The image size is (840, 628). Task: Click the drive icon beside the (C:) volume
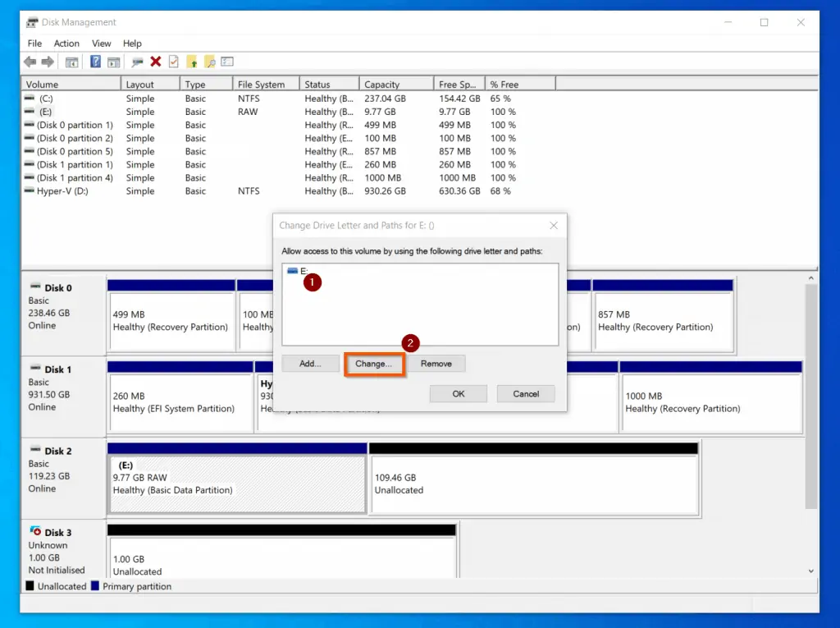(30, 99)
